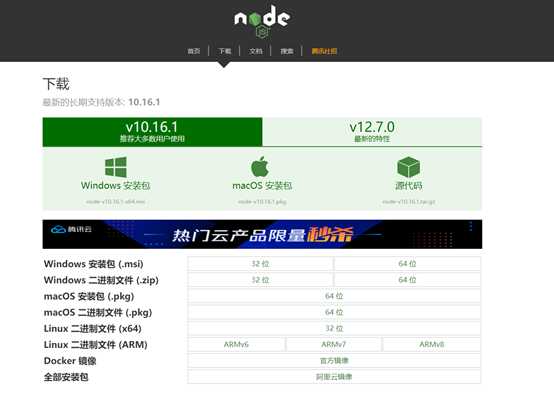Open 阿里云镜像 in the 全部安装包 row

(x=334, y=377)
